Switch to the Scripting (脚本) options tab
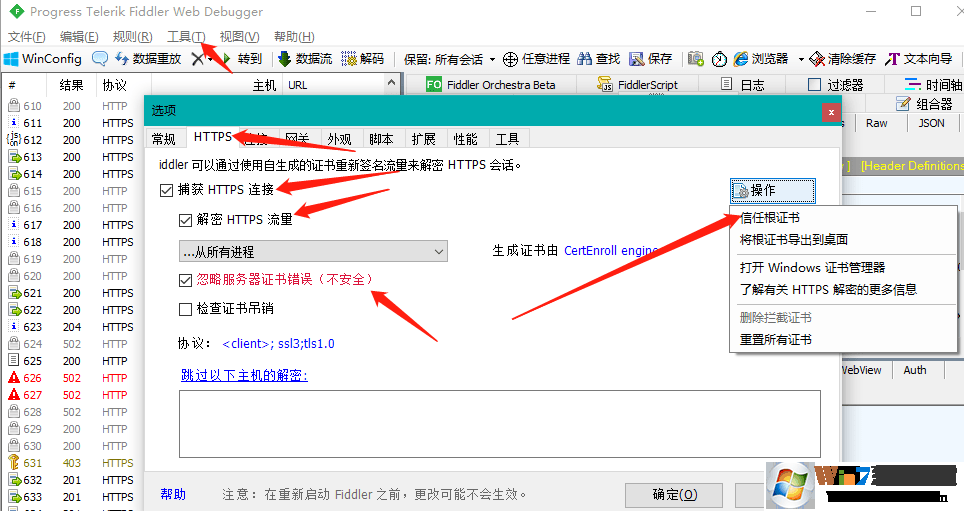Image resolution: width=964 pixels, height=511 pixels. coord(381,140)
